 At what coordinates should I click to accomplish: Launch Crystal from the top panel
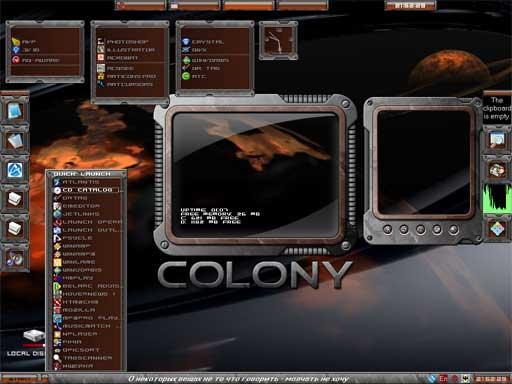[203, 42]
